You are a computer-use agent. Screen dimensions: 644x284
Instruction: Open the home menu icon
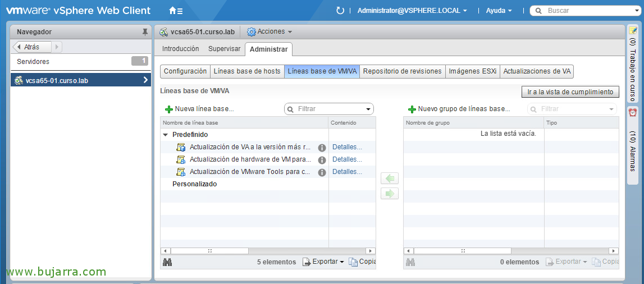tap(176, 11)
